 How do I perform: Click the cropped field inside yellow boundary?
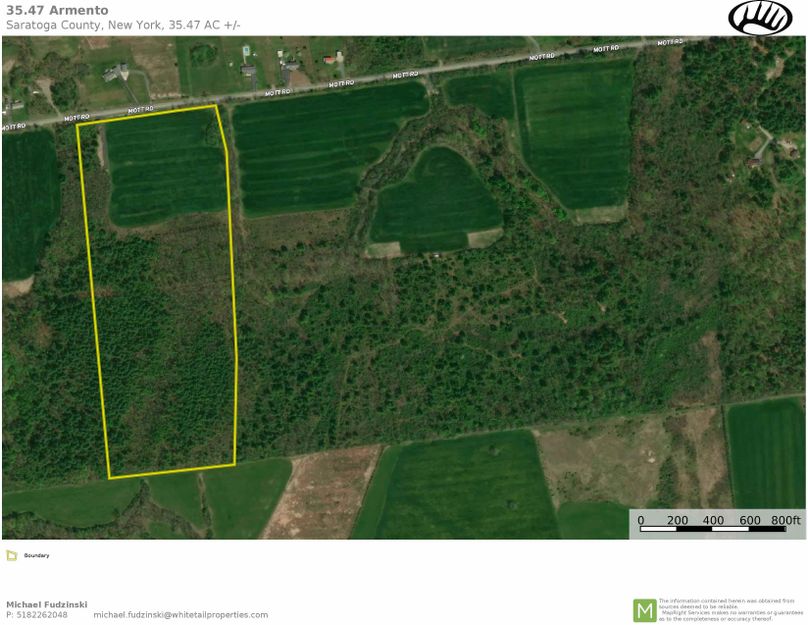[165, 165]
